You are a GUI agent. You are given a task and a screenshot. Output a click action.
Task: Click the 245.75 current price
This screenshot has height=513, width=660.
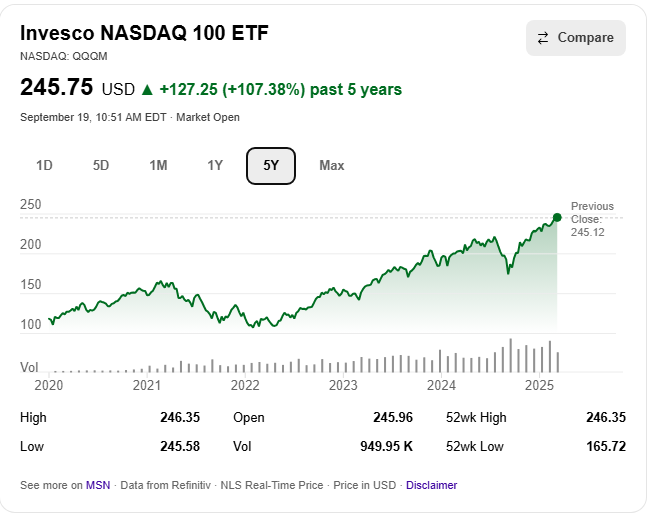(57, 88)
